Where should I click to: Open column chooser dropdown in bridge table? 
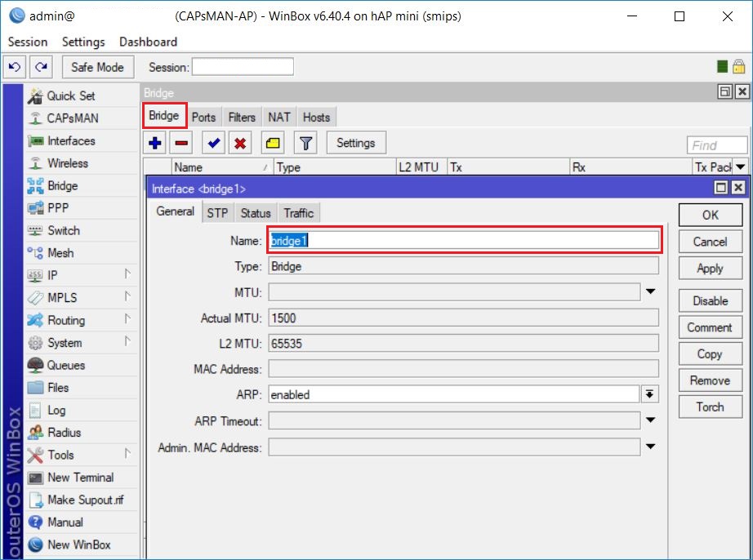741,167
